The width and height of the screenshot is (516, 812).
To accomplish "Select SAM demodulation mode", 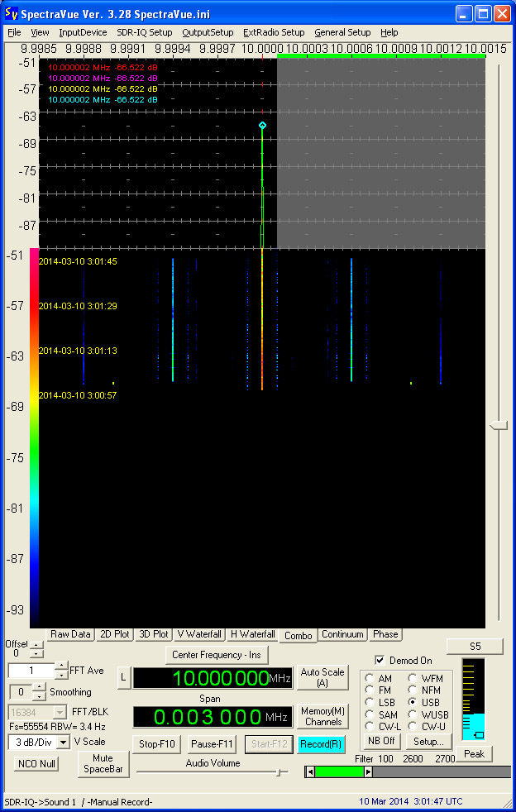I will coord(370,714).
